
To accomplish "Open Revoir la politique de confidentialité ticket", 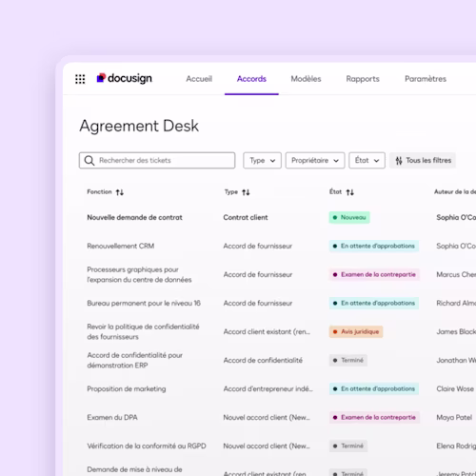I will click(143, 331).
